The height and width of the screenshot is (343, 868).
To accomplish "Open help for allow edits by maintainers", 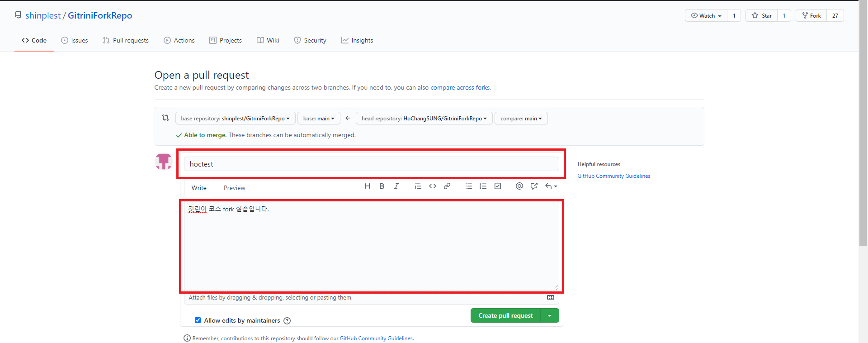I will [287, 321].
